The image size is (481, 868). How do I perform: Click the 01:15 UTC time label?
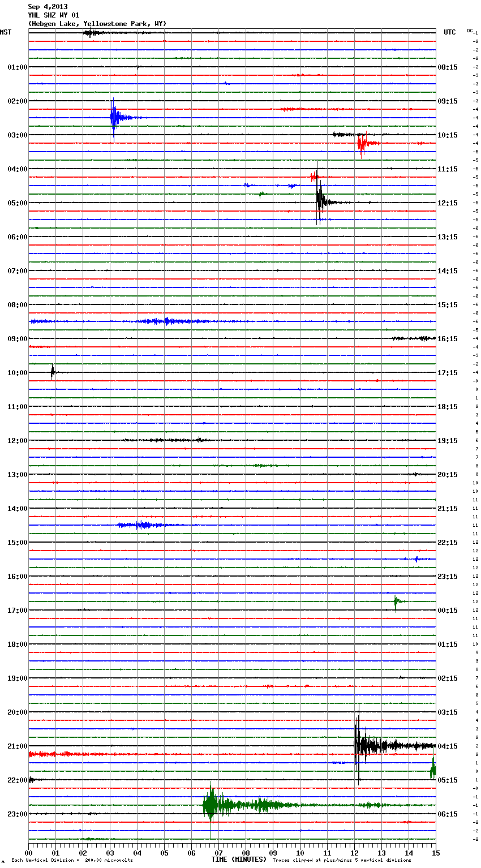tap(448, 644)
